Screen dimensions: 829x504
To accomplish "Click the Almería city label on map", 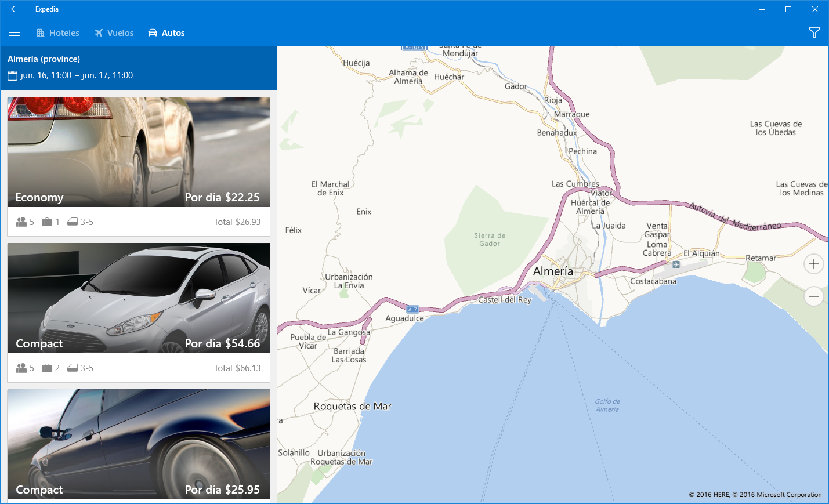I will [x=553, y=271].
